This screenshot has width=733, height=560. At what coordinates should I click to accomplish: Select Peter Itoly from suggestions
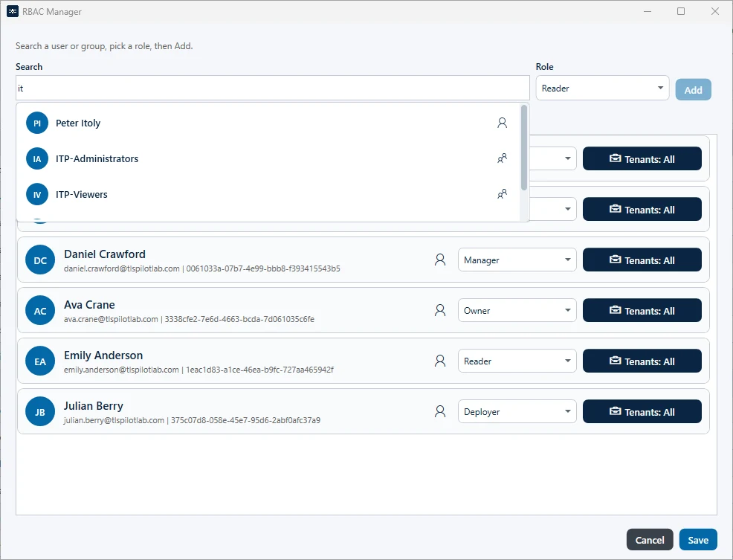[268, 123]
